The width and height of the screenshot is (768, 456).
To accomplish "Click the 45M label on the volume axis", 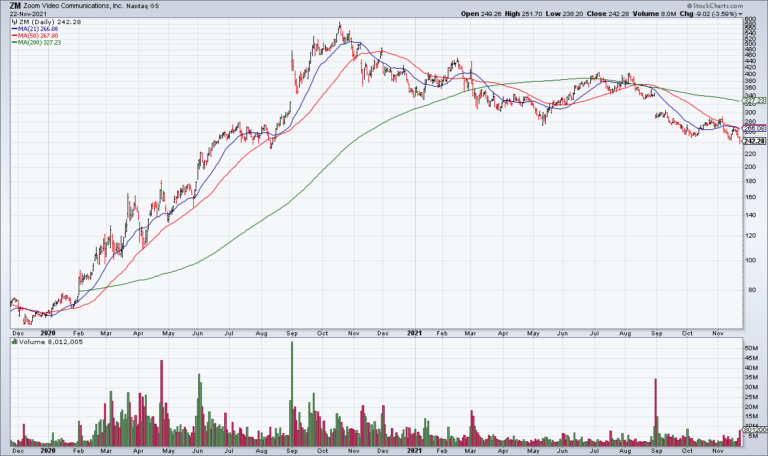I will [751, 358].
